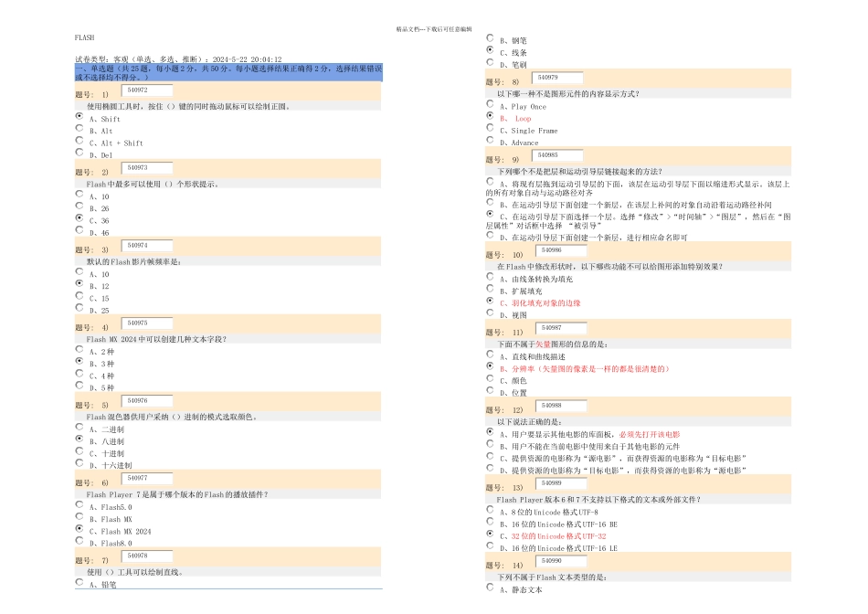Click the input field showing 540986

[561, 250]
